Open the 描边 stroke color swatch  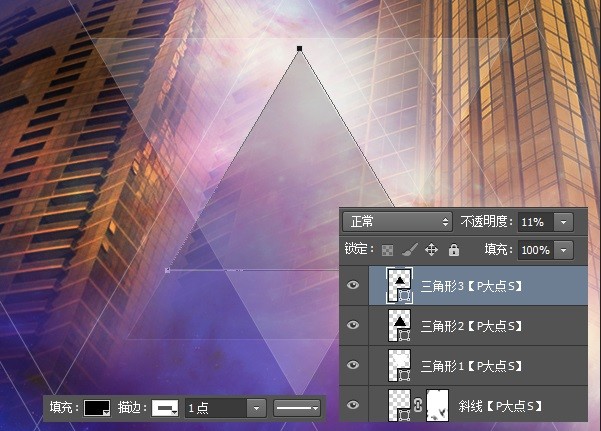(165, 408)
